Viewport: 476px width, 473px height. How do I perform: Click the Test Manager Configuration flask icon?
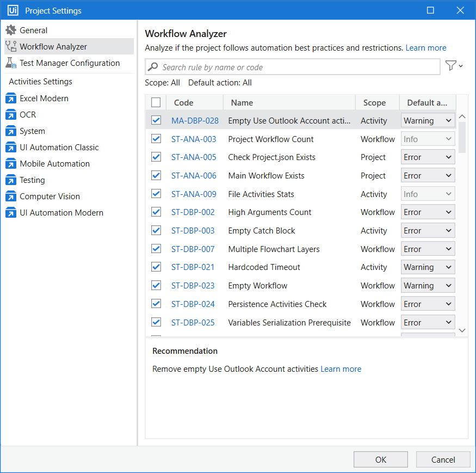point(11,63)
